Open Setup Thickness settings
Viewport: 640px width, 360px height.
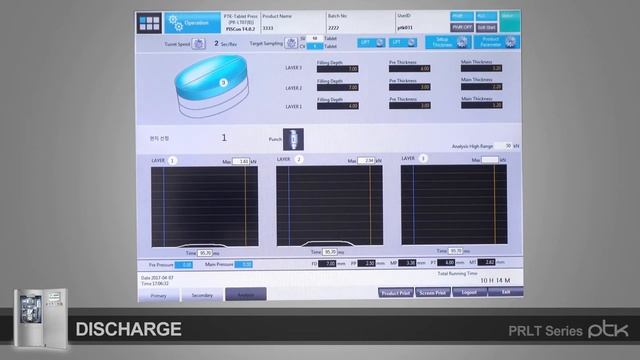point(448,42)
